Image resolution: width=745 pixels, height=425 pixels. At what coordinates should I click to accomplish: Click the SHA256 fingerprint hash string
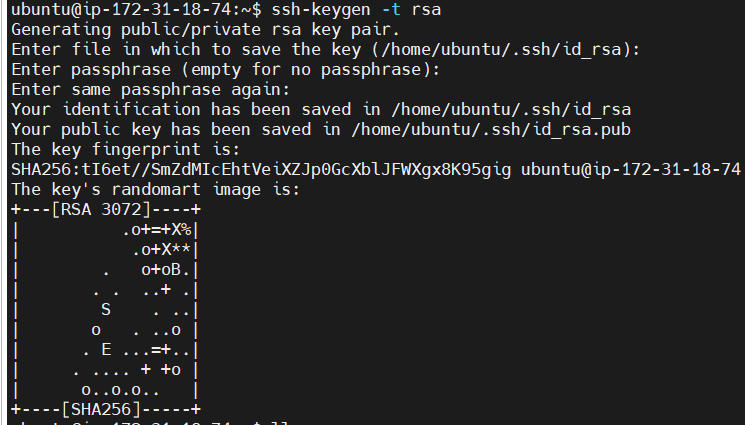261,170
